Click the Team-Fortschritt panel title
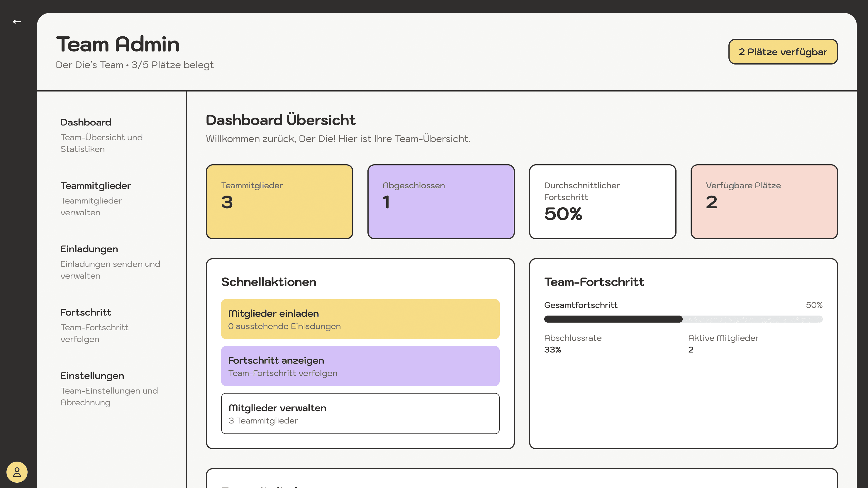 594,282
